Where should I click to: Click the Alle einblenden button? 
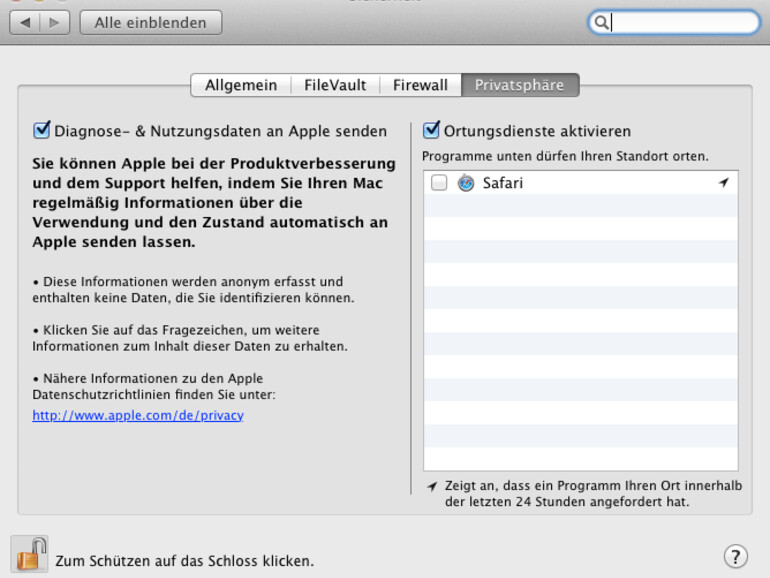[x=151, y=23]
